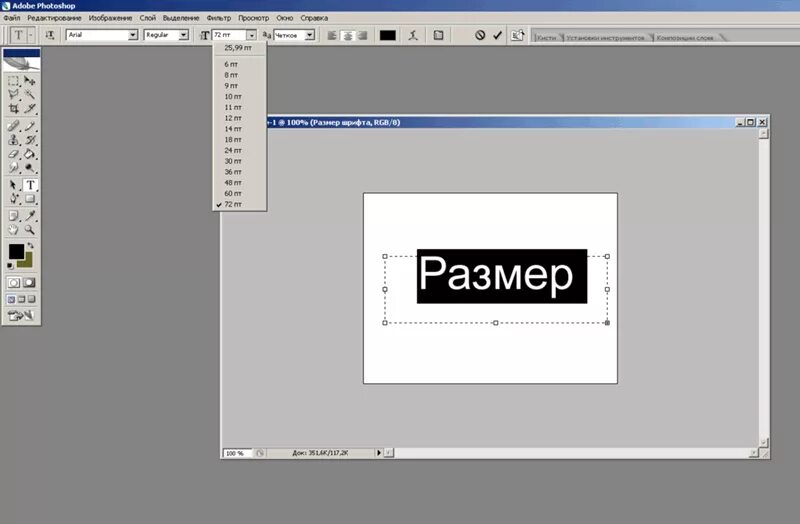This screenshot has height=524, width=800.
Task: Select the Blur tool
Action: [x=13, y=167]
